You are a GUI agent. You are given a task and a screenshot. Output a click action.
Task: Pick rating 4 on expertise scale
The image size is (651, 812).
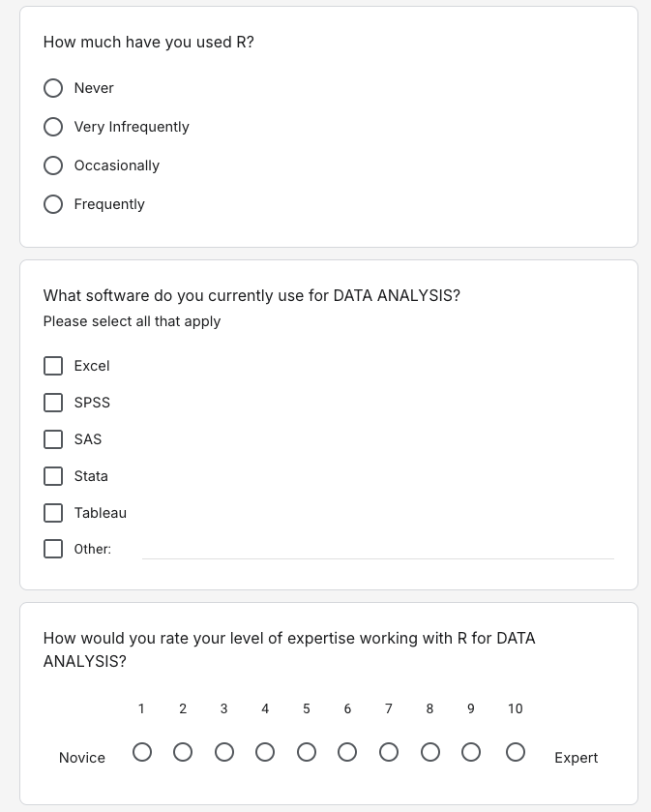tap(265, 752)
